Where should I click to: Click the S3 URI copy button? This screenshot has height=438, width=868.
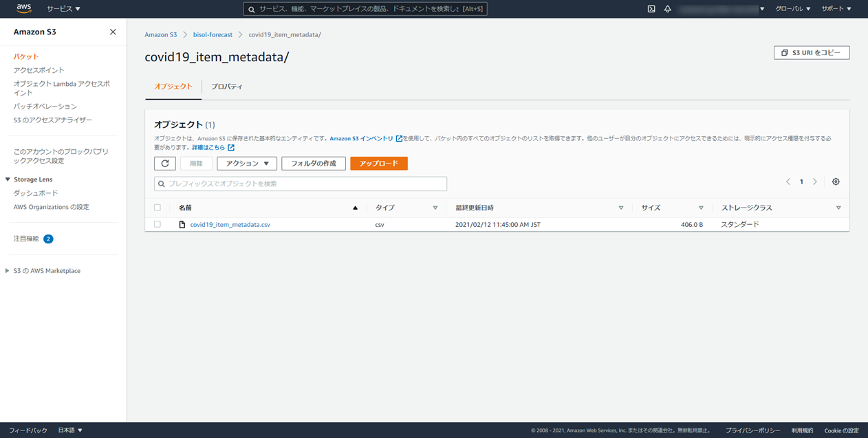812,53
